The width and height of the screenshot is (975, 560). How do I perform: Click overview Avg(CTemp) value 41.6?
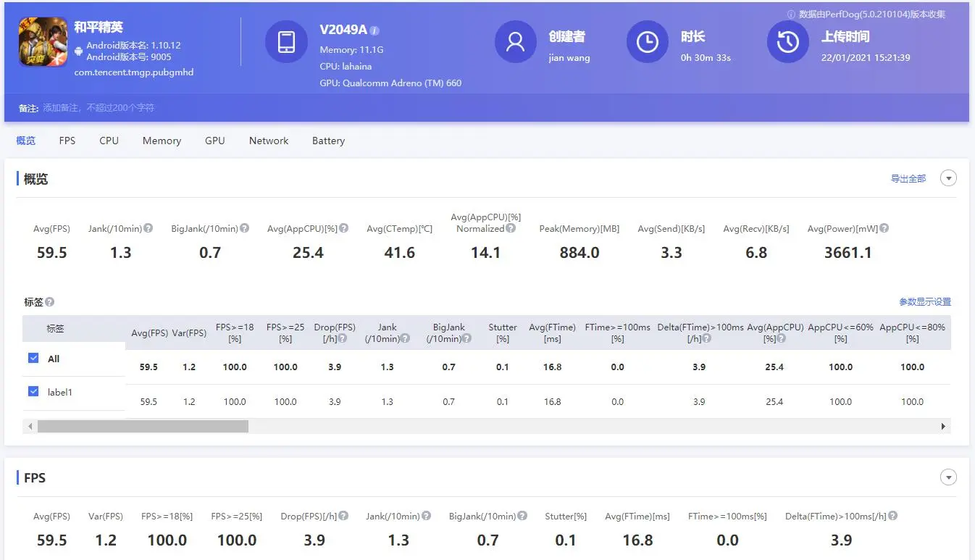point(400,253)
